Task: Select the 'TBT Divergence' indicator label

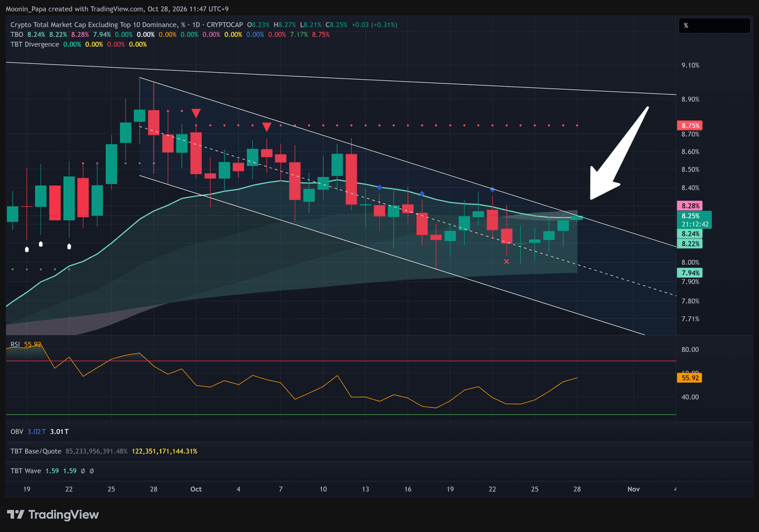Action: pos(35,44)
